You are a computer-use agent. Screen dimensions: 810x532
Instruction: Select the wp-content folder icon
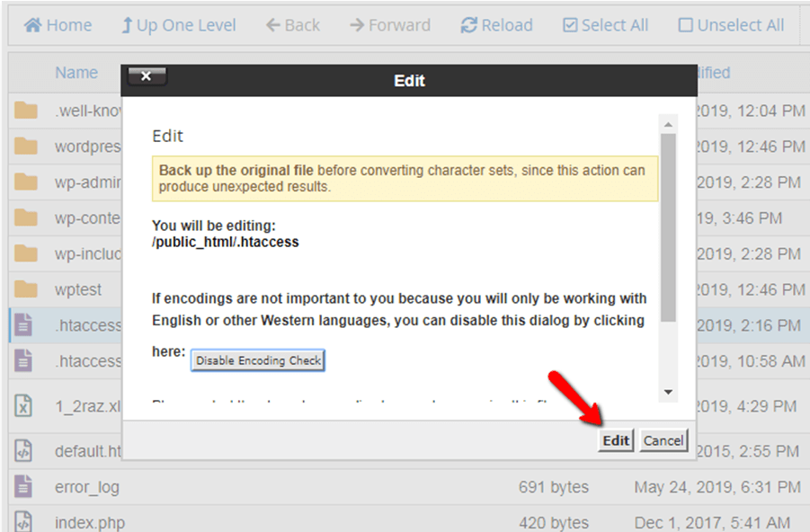pyautogui.click(x=25, y=217)
